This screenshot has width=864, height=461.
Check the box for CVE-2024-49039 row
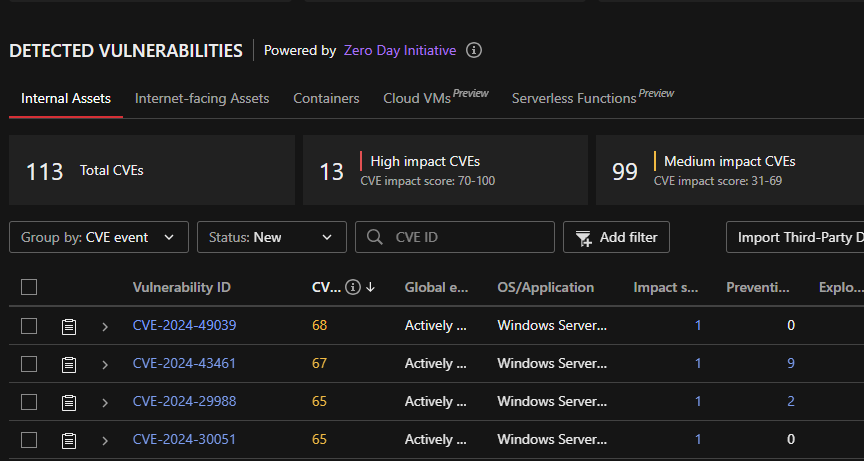coord(29,326)
